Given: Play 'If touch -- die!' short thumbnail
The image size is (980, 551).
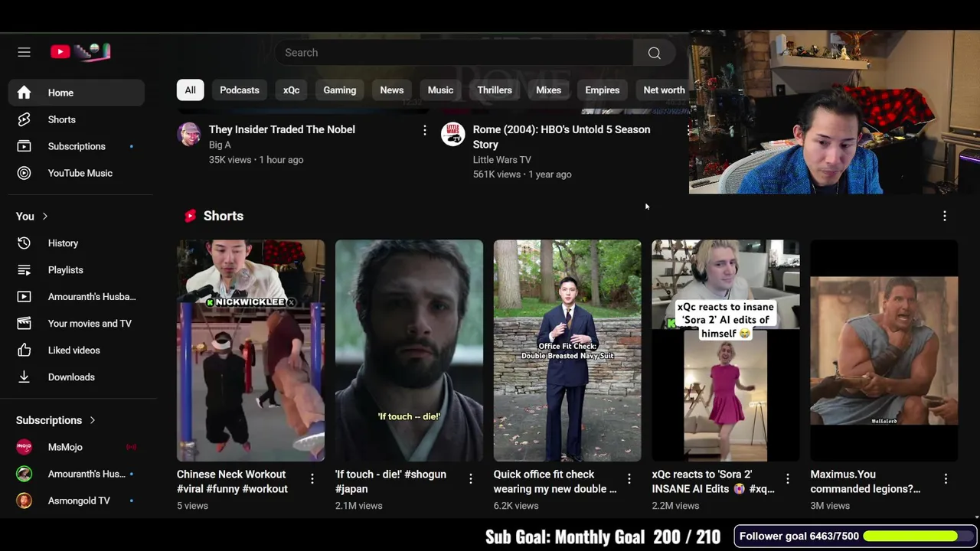Looking at the screenshot, I should 409,350.
